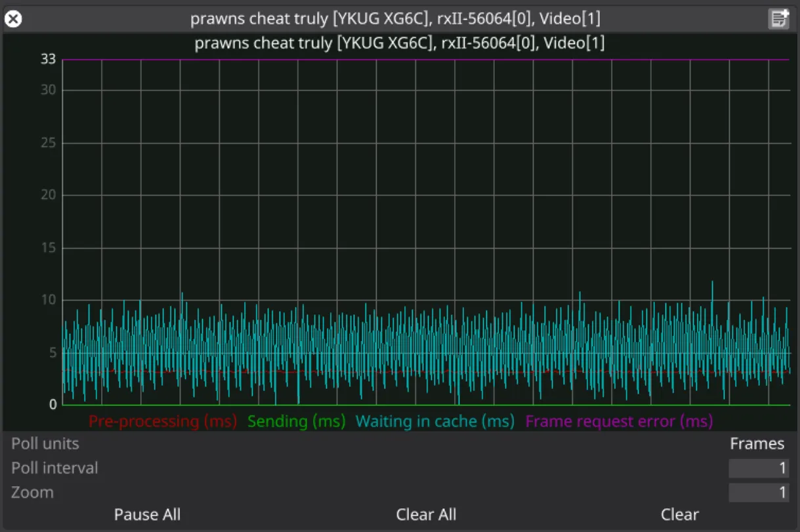Toggle the Pre-processing (ms) legend entry
Viewport: 800px width, 532px height.
162,422
